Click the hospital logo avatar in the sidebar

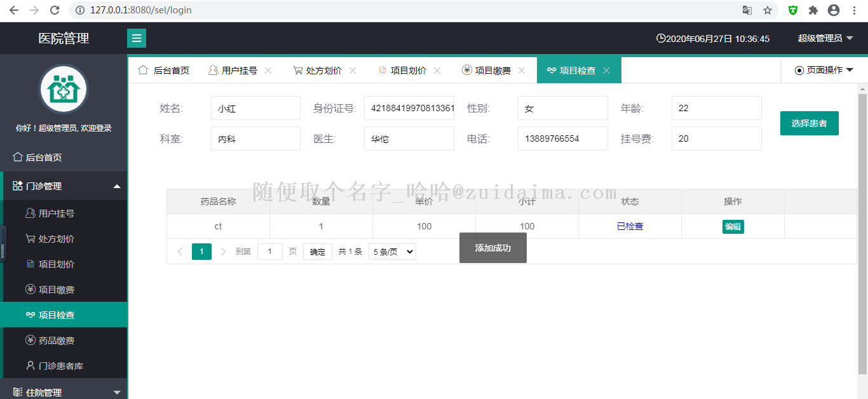point(64,89)
